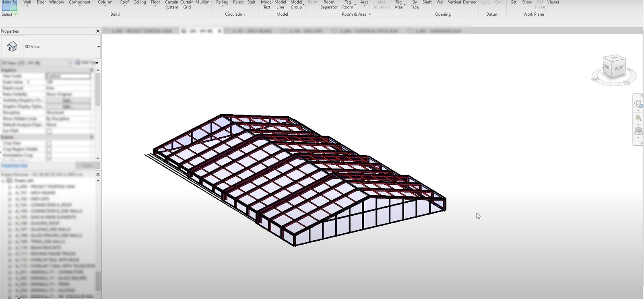This screenshot has width=644, height=299.
Task: Click the Vertical opening tool
Action: [454, 2]
